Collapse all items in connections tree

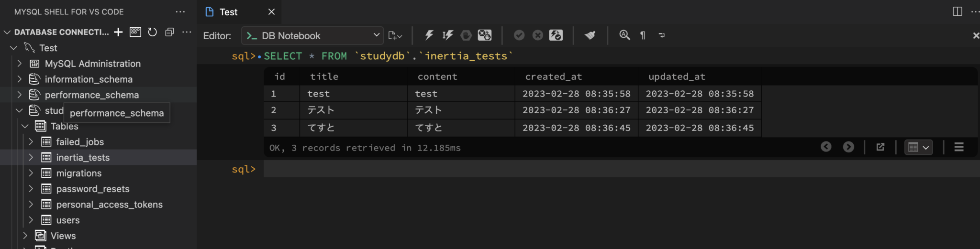tap(169, 32)
